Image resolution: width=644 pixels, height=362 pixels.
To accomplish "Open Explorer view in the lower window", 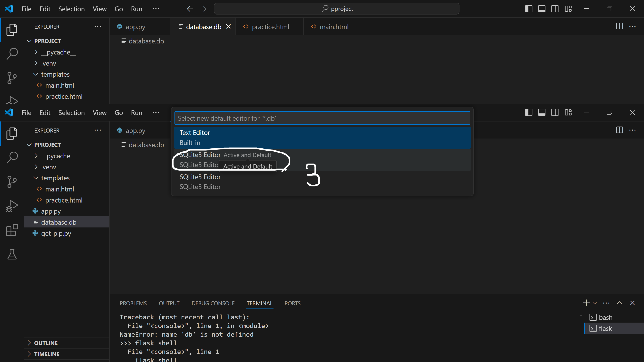I will 12,133.
